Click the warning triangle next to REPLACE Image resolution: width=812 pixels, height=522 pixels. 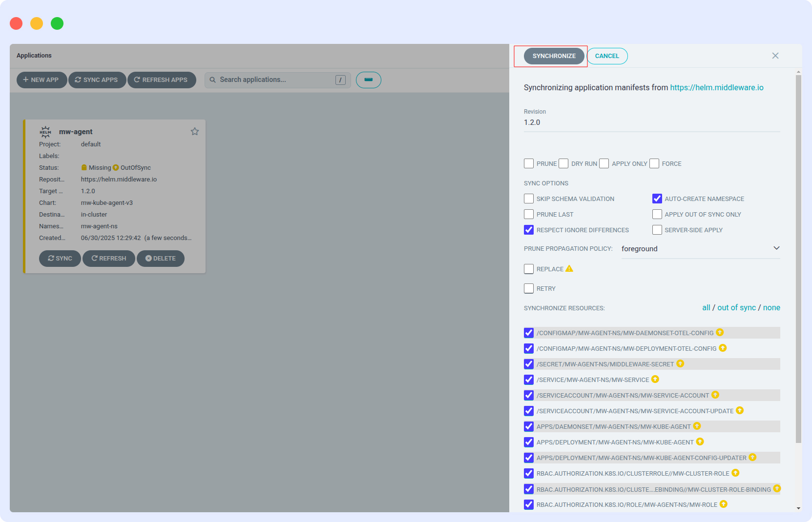click(x=569, y=268)
